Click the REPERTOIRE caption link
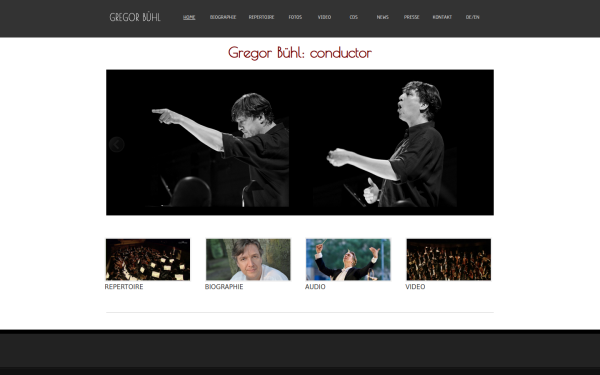This screenshot has width=600, height=375. coord(124,287)
